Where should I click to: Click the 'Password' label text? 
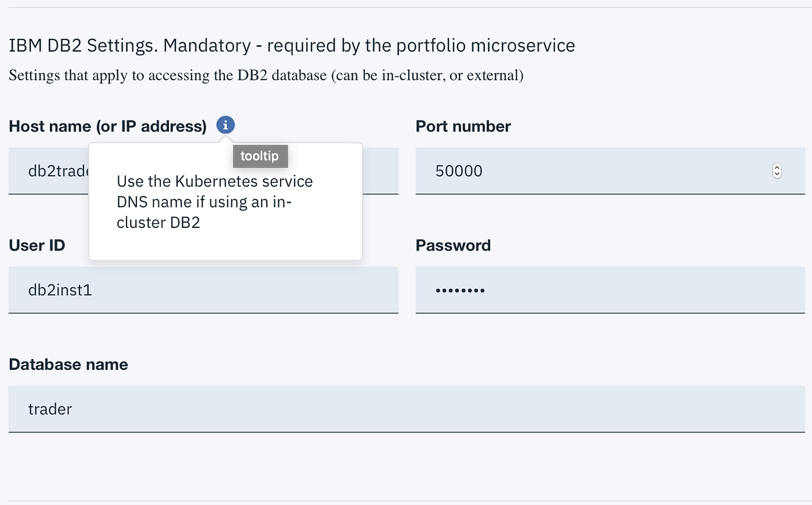(453, 245)
